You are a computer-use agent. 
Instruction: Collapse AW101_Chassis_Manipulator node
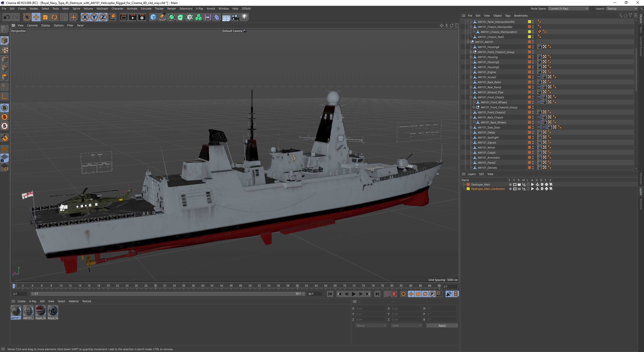coord(471,27)
